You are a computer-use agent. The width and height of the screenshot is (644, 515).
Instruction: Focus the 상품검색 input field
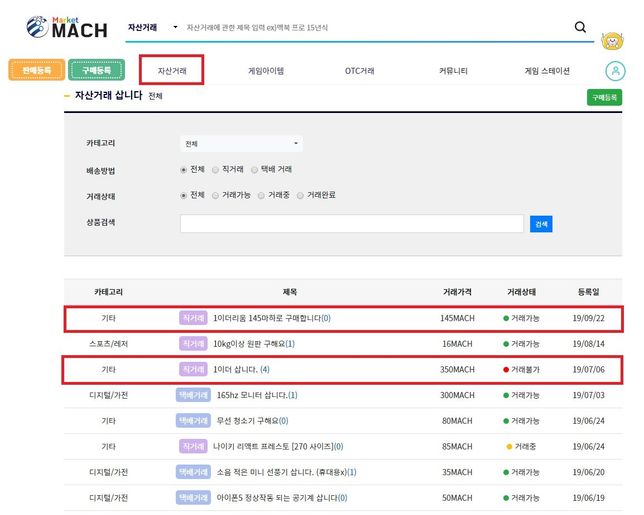click(x=352, y=223)
